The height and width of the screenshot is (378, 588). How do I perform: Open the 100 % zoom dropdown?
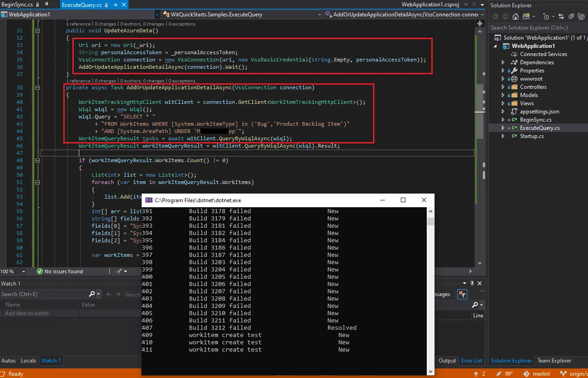[x=24, y=271]
